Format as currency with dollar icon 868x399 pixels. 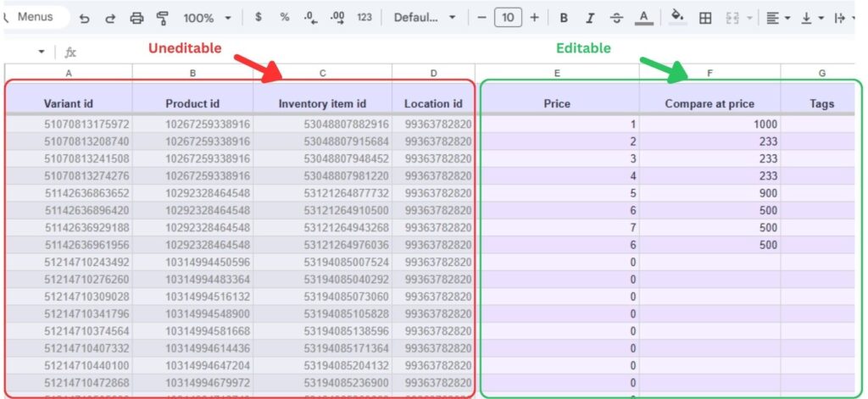coord(259,17)
